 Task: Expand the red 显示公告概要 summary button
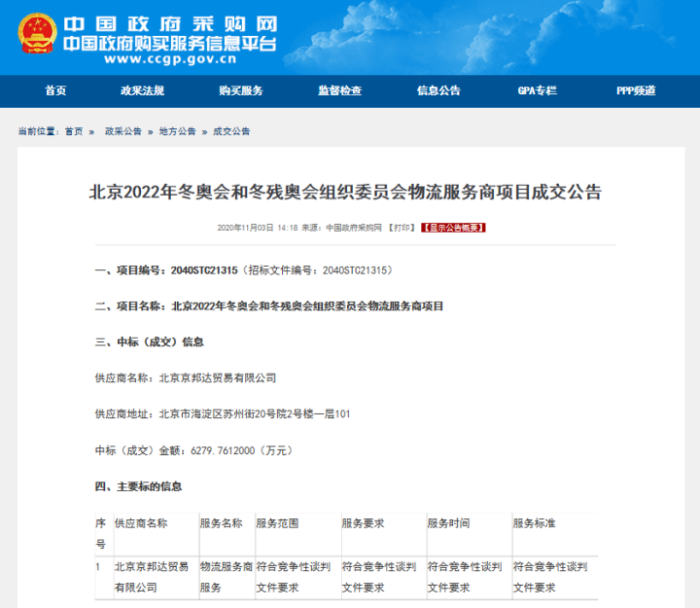[452, 228]
